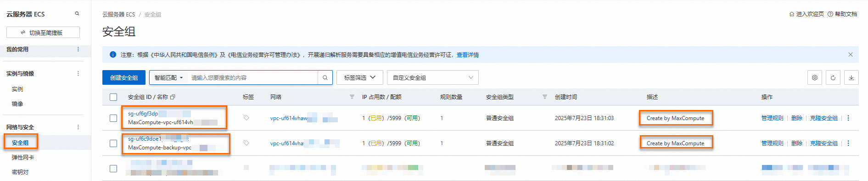Download the security group list

click(x=851, y=77)
